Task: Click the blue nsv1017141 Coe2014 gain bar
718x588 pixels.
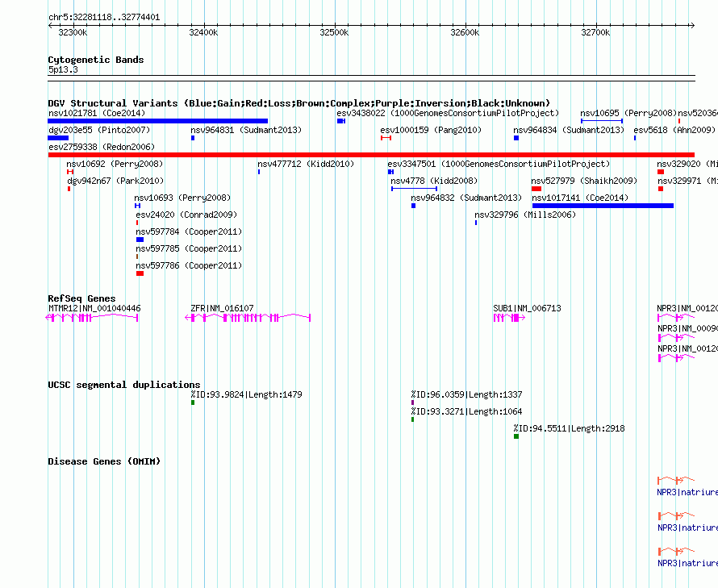Action: (x=603, y=206)
